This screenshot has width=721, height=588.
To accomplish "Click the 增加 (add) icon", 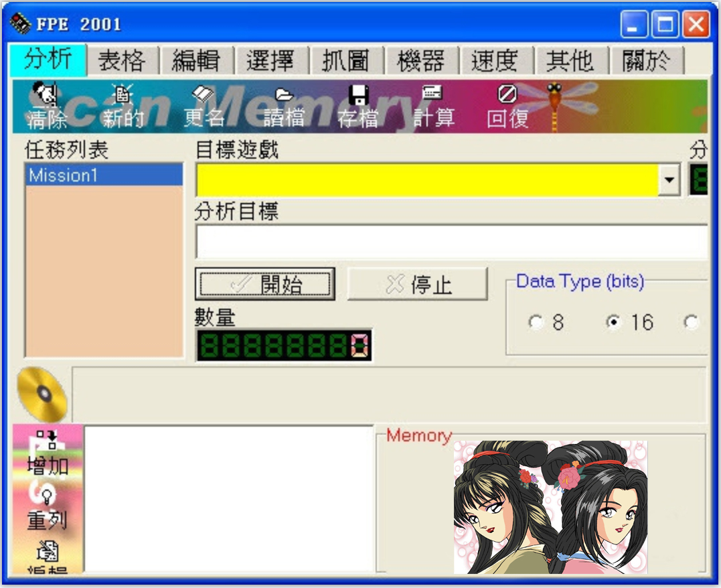I will (x=48, y=453).
